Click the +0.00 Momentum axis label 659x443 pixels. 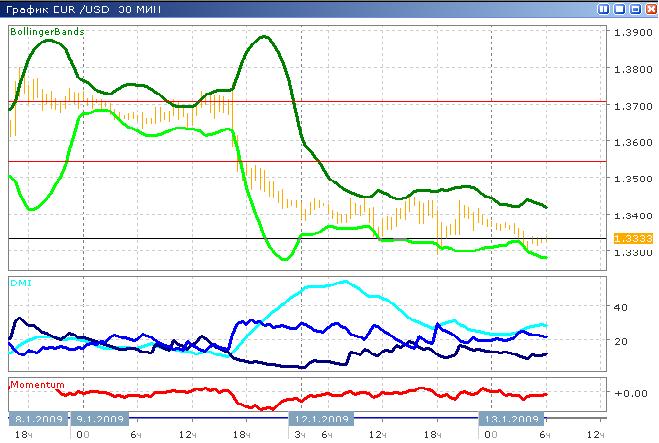tap(628, 393)
